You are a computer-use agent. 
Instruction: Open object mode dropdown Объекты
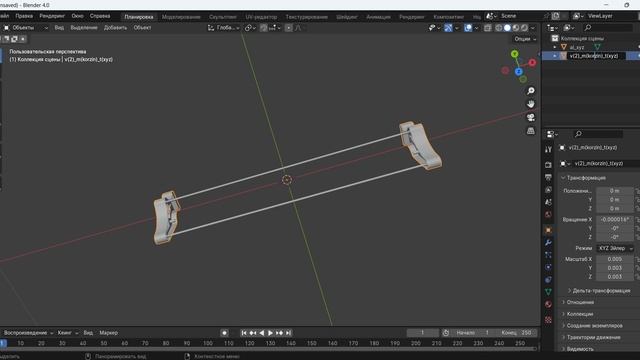[x=25, y=28]
